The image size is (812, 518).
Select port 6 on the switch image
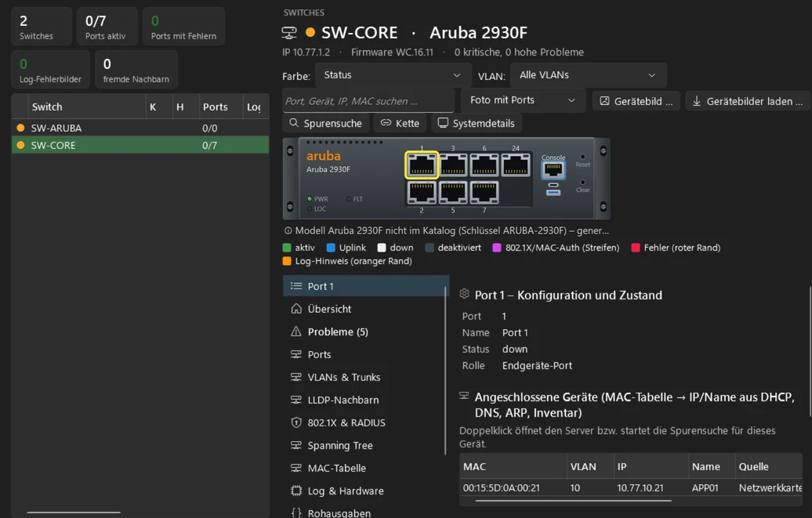[484, 165]
